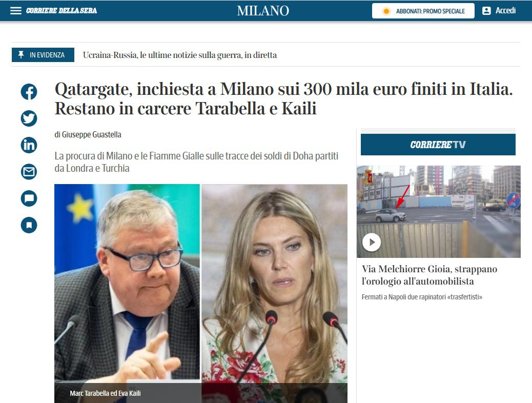Open the comments bubble icon
The image size is (532, 403).
coord(29,198)
